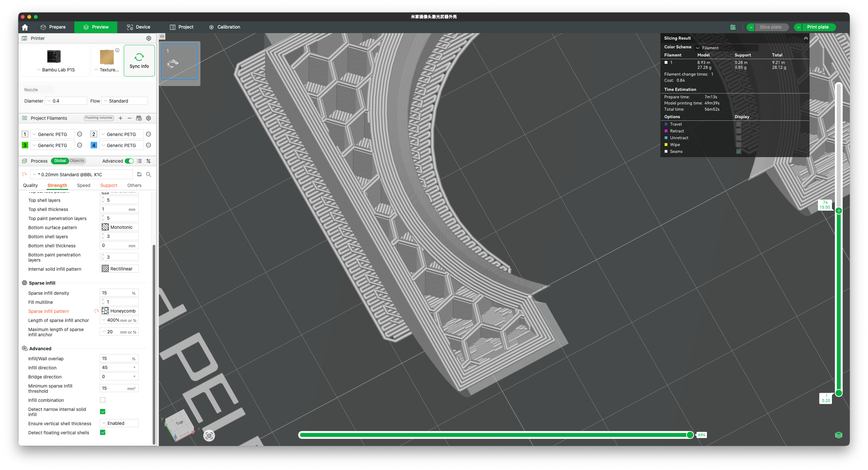Viewport: 868px width, 470px height.
Task: Enable the Infill combination checkbox
Action: pyautogui.click(x=102, y=400)
